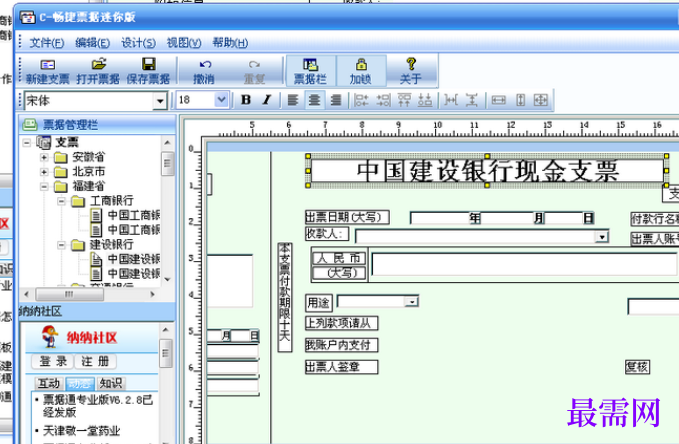Viewport: 679px width, 444px height.
Task: Switch to the 知识 tab
Action: click(x=111, y=383)
